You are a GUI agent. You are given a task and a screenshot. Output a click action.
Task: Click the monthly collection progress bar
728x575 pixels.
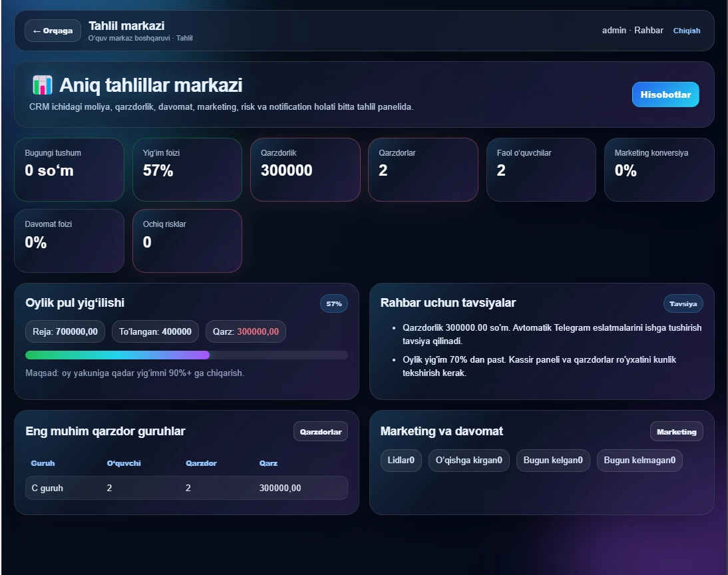186,355
